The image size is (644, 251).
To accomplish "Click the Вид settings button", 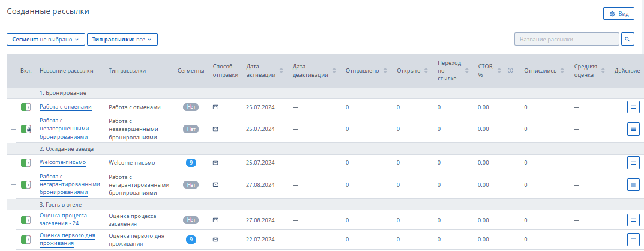I will (x=619, y=14).
